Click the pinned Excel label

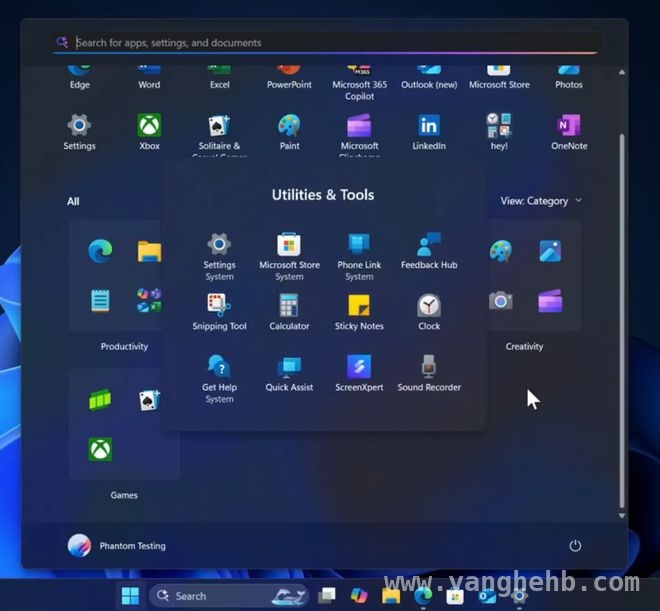click(220, 85)
